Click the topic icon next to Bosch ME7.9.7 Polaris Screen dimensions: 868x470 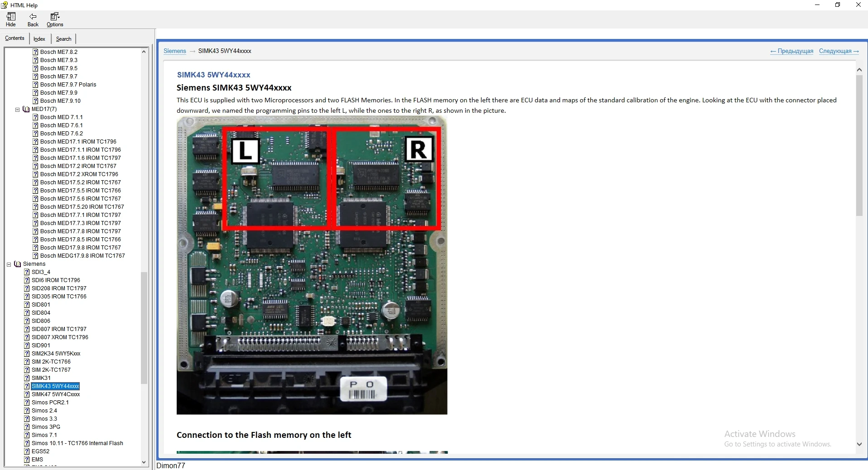[35, 85]
